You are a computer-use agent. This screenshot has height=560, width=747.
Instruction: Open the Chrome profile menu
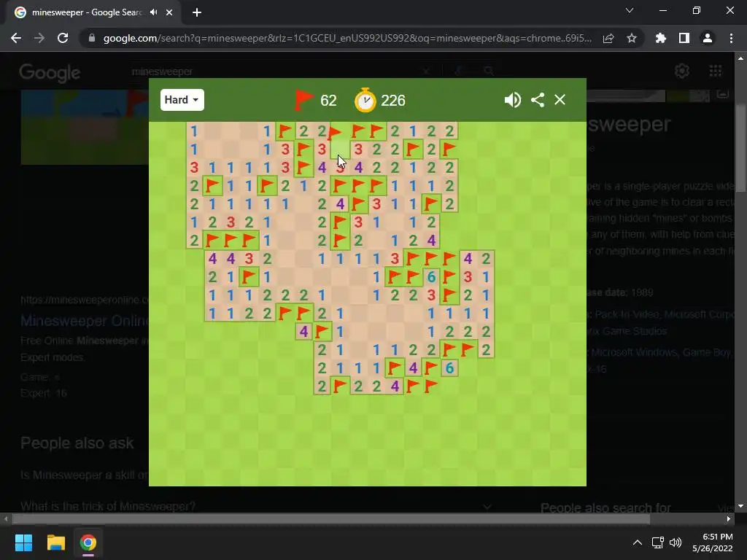coord(708,38)
